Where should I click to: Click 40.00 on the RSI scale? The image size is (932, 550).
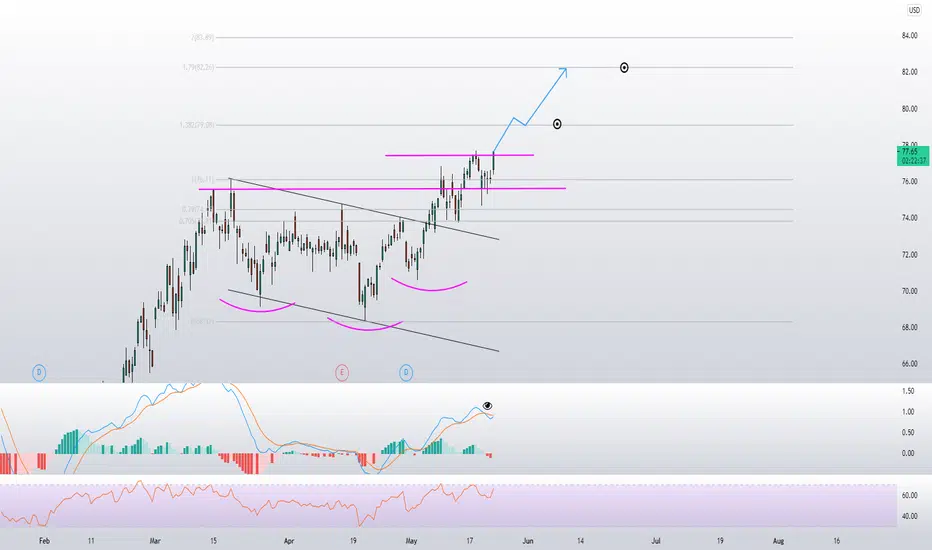pos(909,516)
